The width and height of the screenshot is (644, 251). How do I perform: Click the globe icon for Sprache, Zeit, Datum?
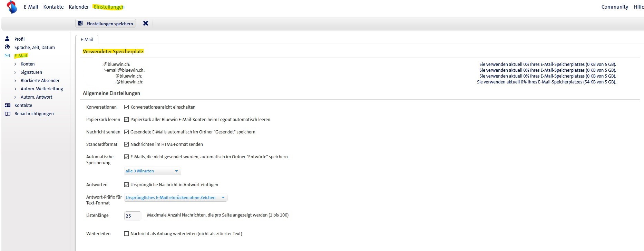tap(7, 47)
